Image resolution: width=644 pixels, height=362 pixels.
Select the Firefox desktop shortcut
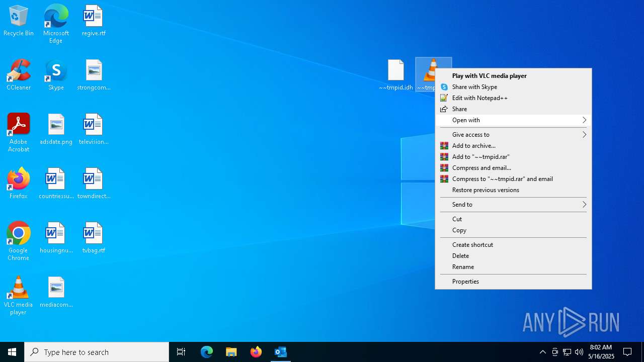coord(19,184)
